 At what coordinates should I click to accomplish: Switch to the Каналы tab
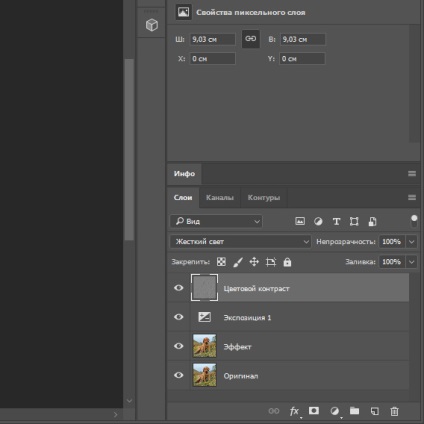coord(220,198)
